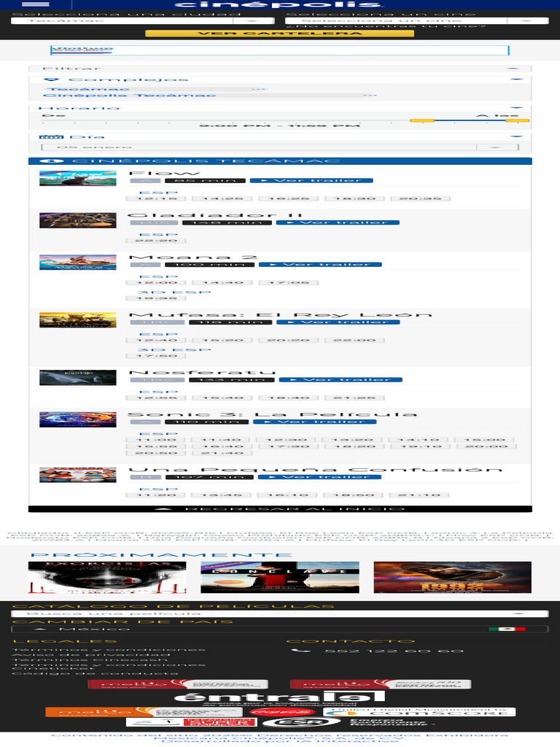Toggle the Tecámac complex chip

tap(156, 89)
